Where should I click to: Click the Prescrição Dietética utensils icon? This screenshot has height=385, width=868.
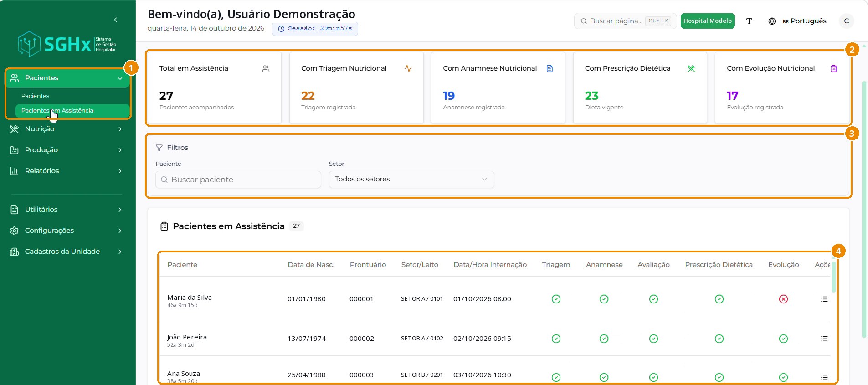coord(691,68)
